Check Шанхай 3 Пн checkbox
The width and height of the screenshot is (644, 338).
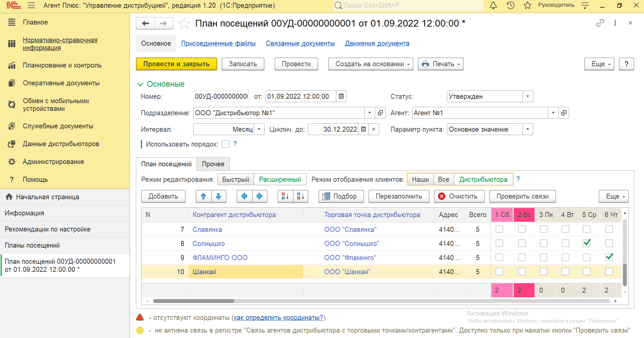(544, 271)
